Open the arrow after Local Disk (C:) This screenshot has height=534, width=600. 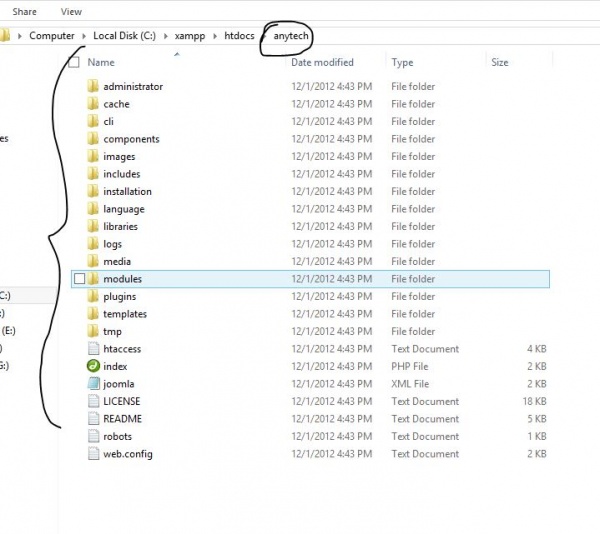pyautogui.click(x=166, y=36)
